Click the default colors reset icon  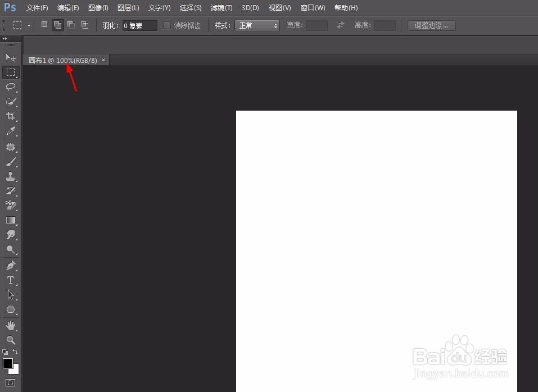click(x=5, y=352)
